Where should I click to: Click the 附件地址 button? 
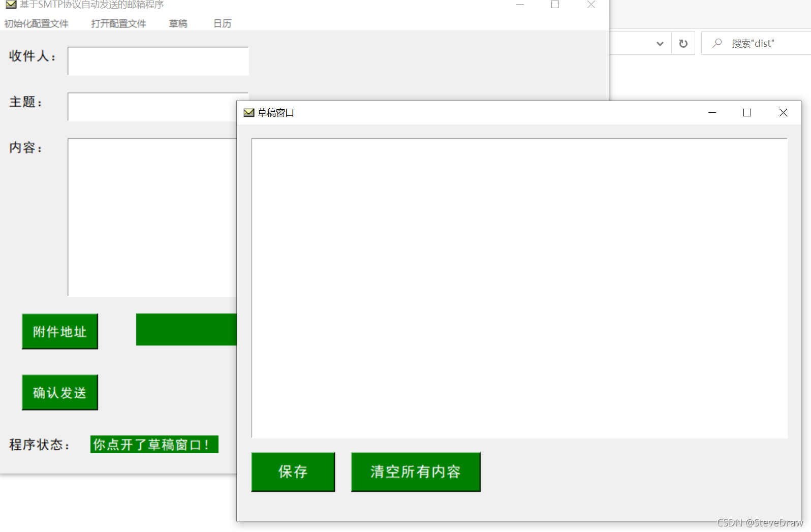click(x=60, y=331)
